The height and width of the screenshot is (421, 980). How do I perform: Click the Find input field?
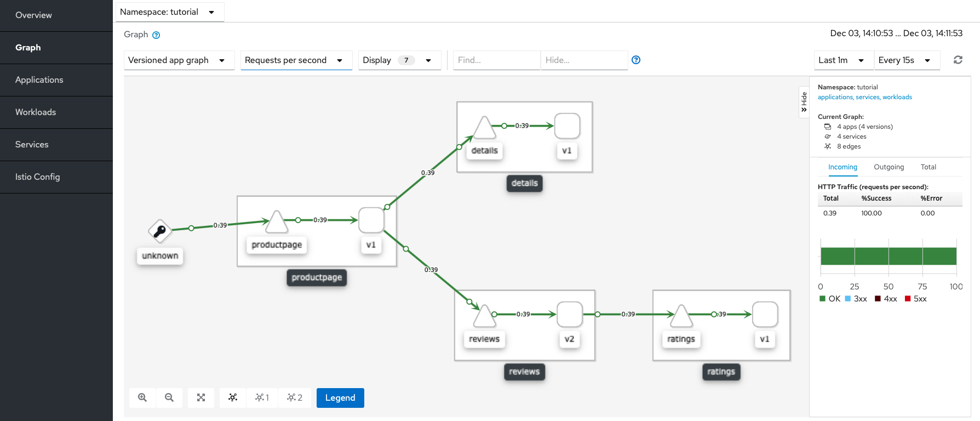click(497, 60)
